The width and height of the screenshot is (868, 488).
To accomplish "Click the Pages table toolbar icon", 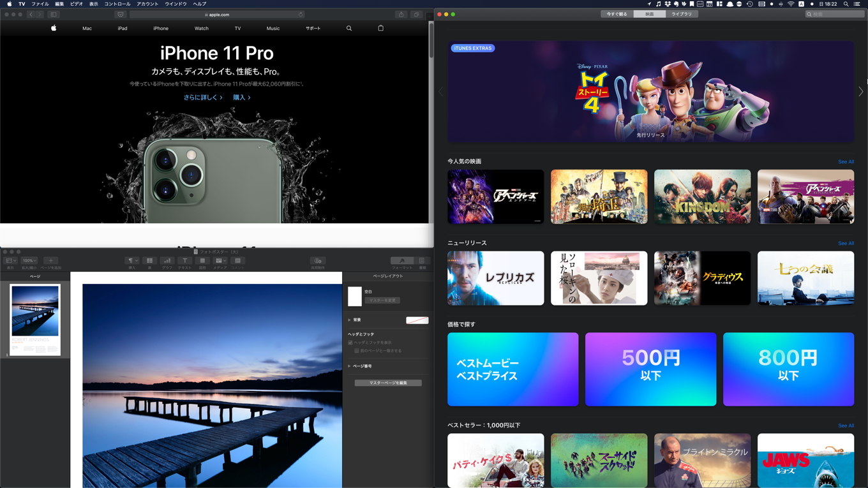I will coord(149,260).
